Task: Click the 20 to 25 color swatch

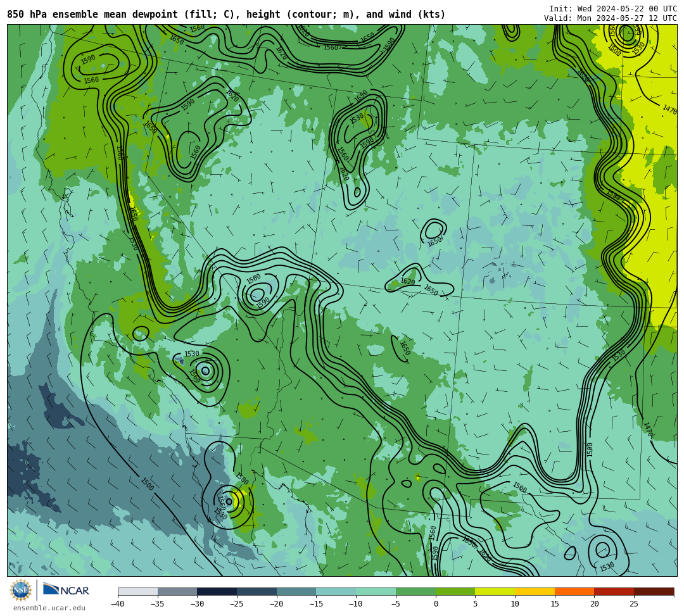Action: 614,591
